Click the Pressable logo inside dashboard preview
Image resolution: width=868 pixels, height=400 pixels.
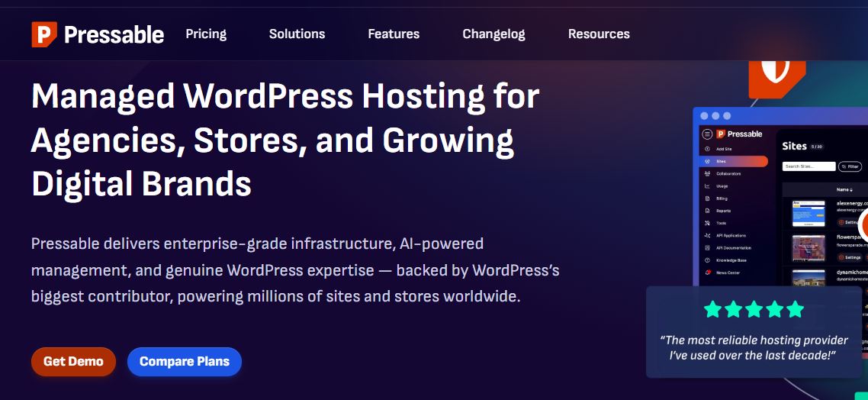pos(739,134)
